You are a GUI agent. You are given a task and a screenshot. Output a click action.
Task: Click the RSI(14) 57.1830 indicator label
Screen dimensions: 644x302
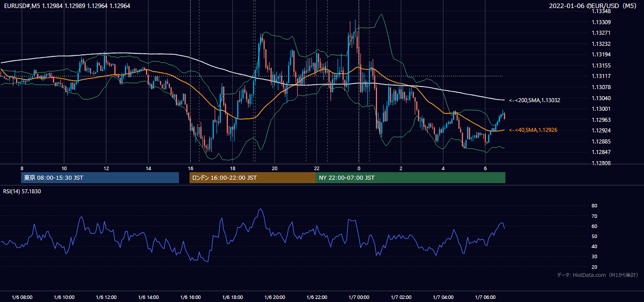coord(22,191)
